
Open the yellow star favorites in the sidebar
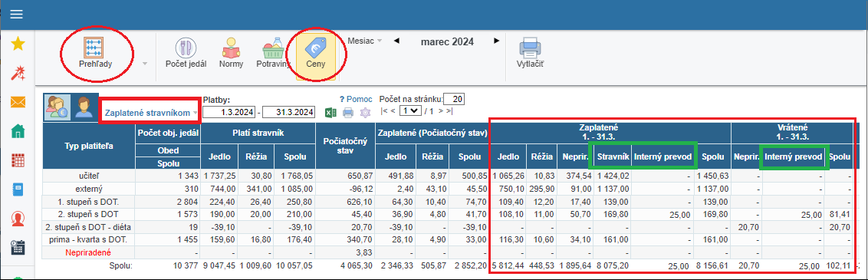tap(18, 43)
